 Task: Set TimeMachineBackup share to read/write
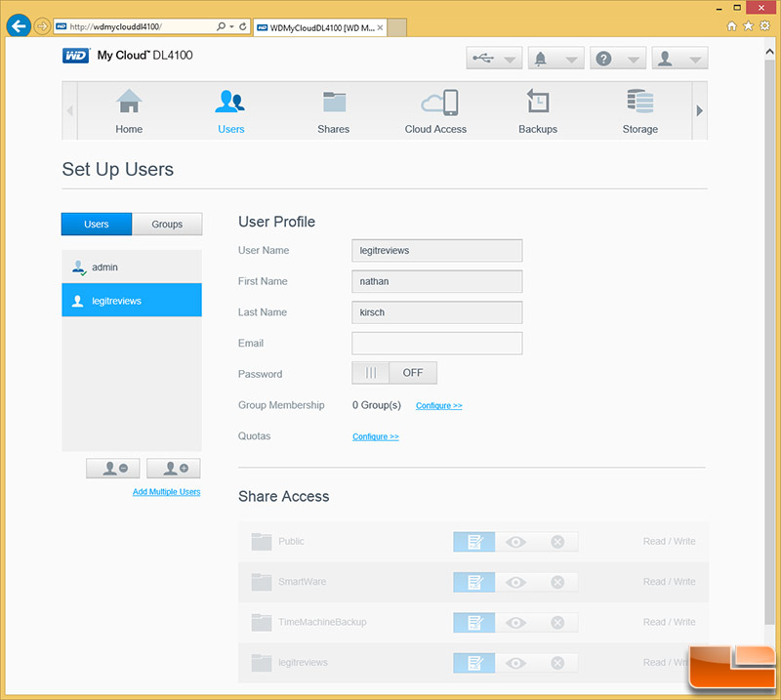coord(474,622)
